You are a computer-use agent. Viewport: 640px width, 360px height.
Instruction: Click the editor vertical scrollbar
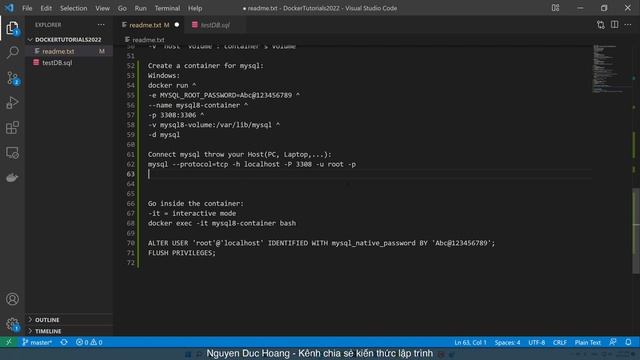(636, 231)
